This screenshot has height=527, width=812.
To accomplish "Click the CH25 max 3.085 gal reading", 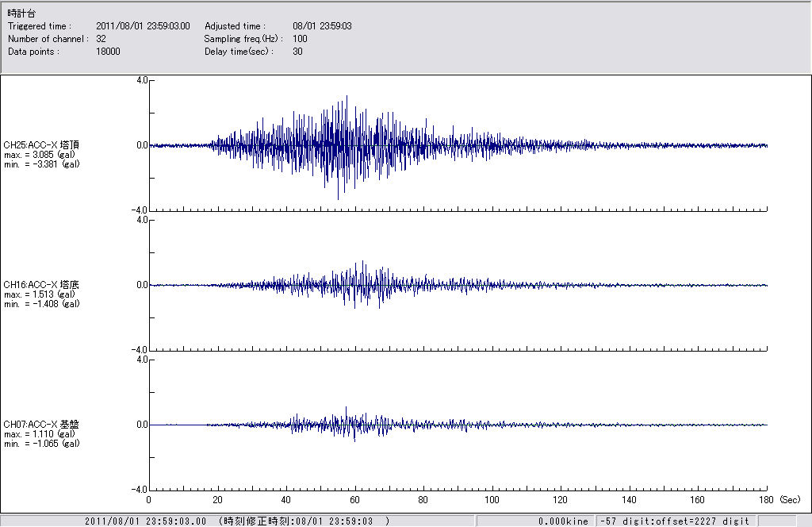I will (40, 154).
